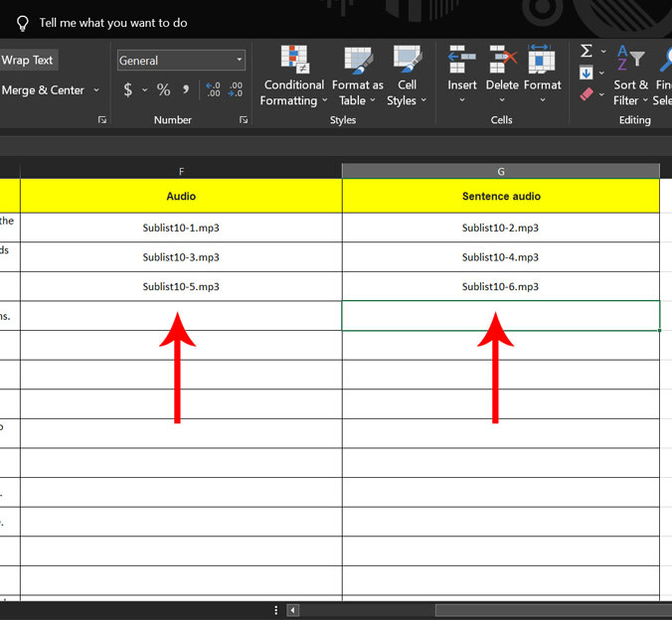
Task: Select cell containing Sublist10-2.mp3
Action: 501,228
